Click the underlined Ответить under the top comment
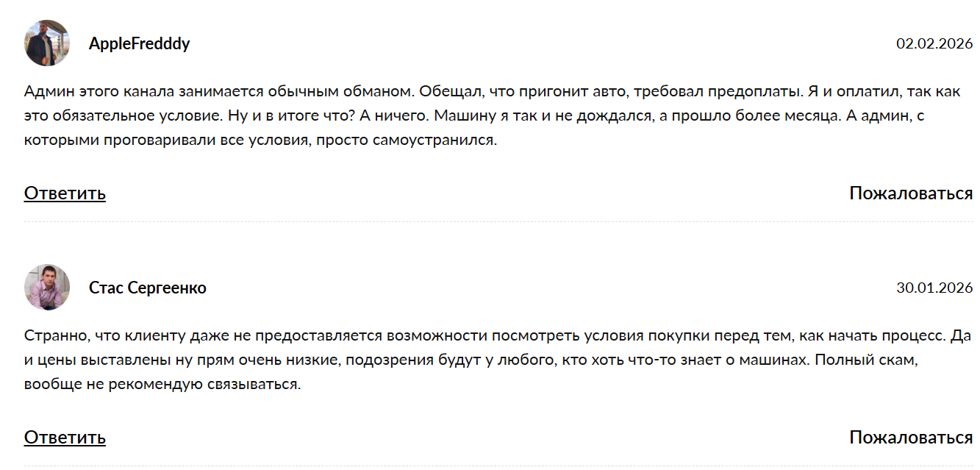The image size is (980, 470). [x=65, y=193]
